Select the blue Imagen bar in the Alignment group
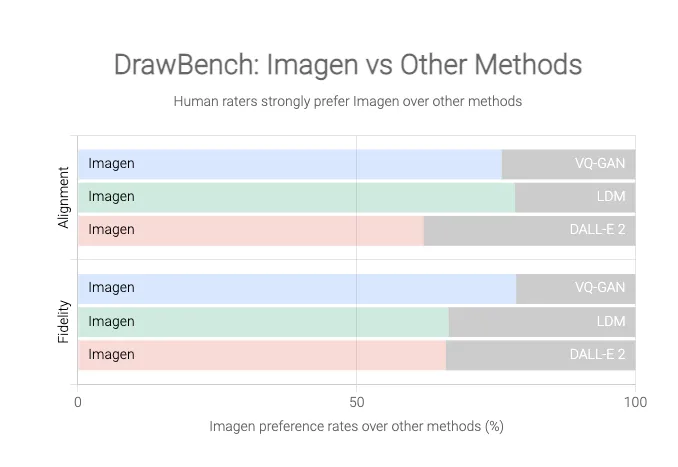Viewport: 678px width, 467px height. point(290,164)
